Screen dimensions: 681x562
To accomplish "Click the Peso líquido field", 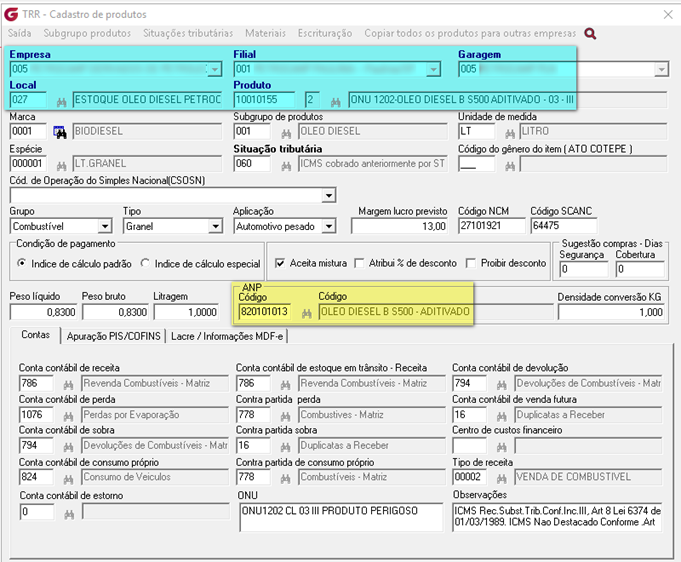I will pos(43,312).
